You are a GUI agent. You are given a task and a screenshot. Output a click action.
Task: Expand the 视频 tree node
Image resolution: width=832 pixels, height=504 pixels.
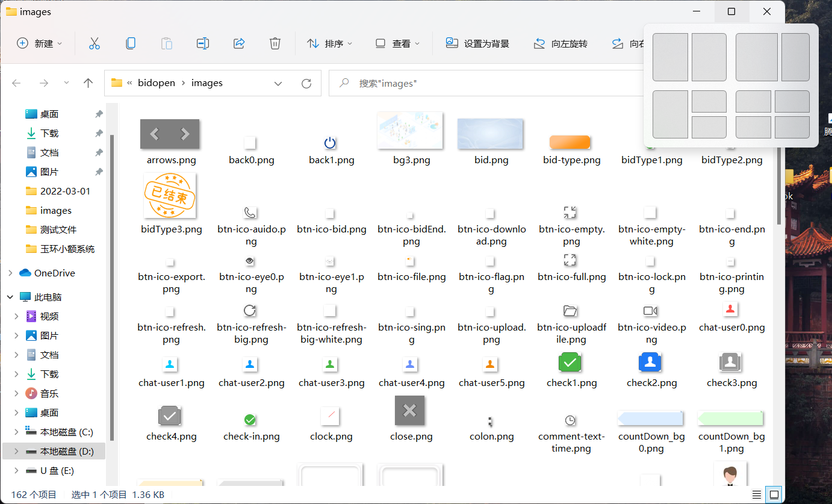(x=17, y=316)
